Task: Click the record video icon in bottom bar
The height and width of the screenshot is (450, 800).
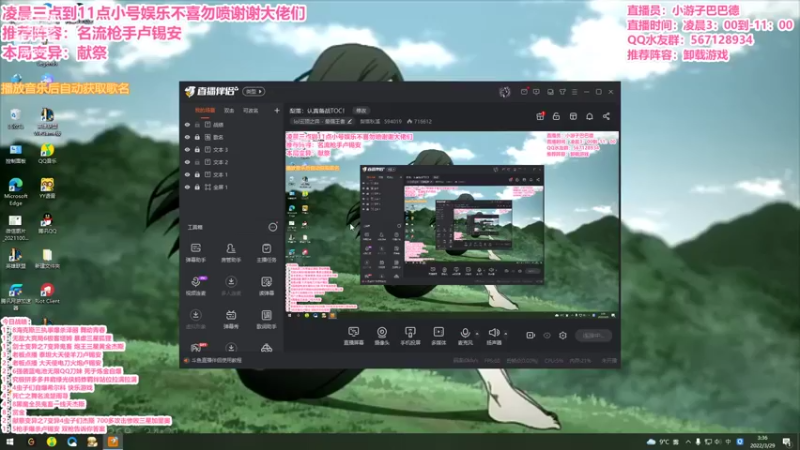Action: click(x=531, y=335)
